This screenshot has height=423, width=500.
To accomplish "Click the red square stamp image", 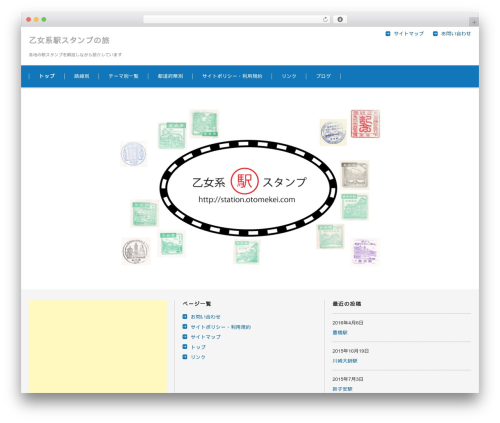I will pyautogui.click(x=365, y=124).
